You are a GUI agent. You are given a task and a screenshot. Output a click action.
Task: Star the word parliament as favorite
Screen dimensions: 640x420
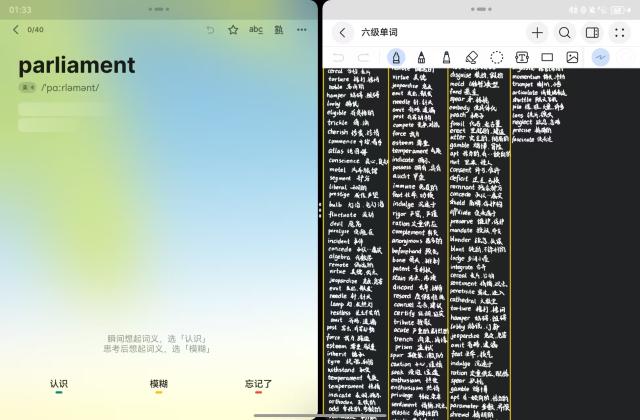click(233, 30)
